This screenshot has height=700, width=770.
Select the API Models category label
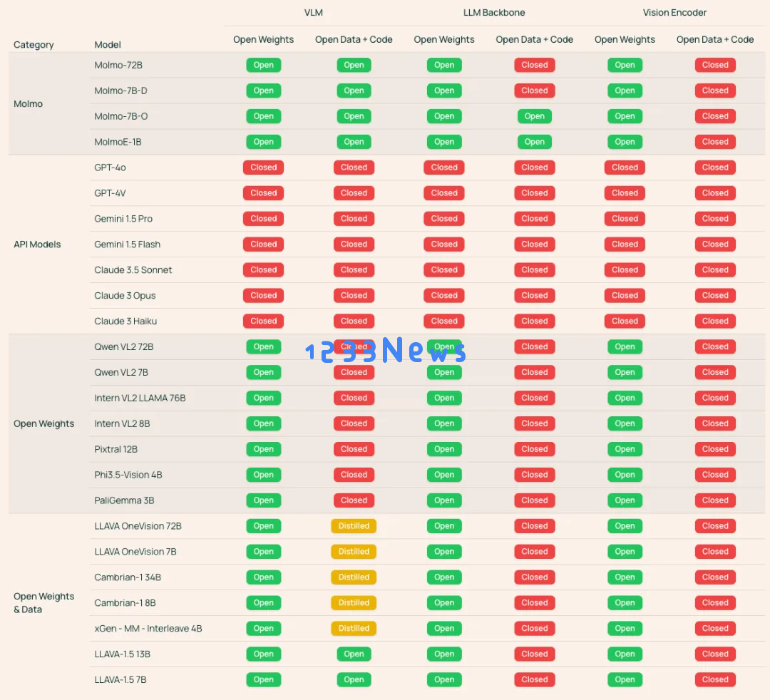click(x=37, y=244)
